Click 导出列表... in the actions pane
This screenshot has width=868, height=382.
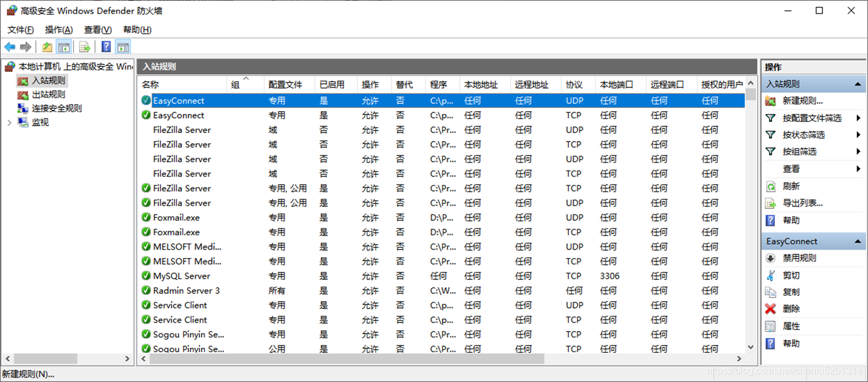(x=802, y=203)
